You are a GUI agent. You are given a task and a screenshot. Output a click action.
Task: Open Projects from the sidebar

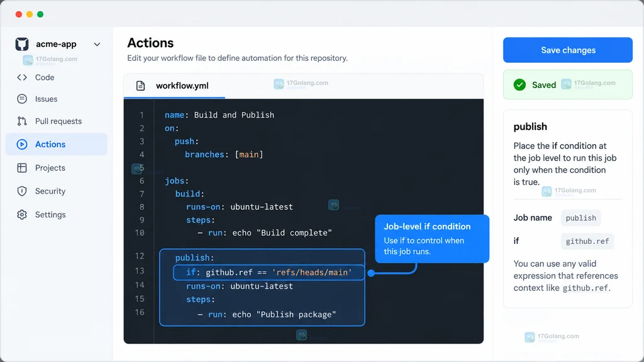[x=50, y=168]
